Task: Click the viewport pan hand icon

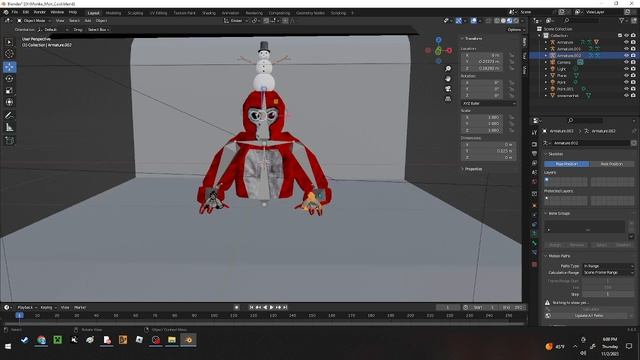Action: click(x=448, y=78)
